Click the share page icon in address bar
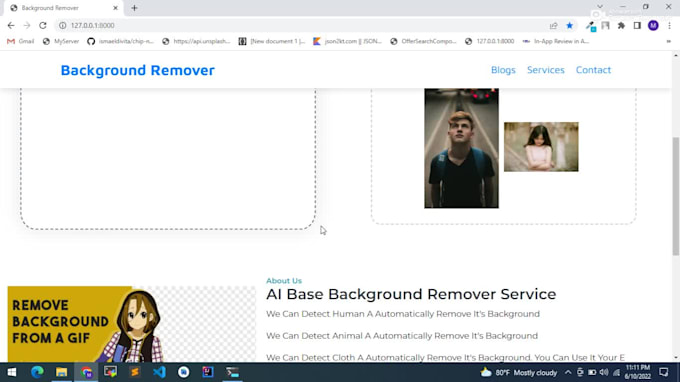 pos(553,26)
